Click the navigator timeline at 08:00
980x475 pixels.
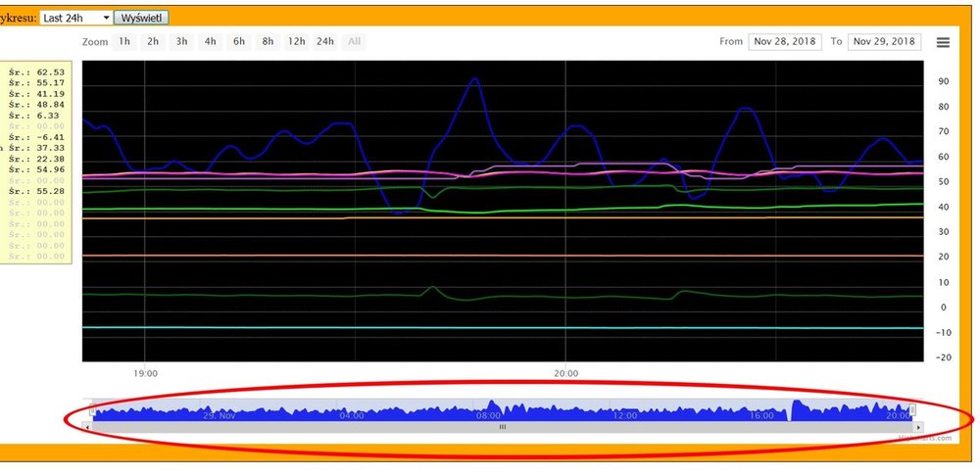488,413
